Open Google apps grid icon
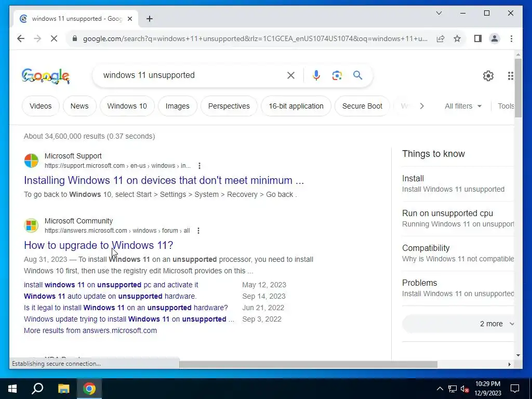The image size is (532, 399). click(x=510, y=76)
